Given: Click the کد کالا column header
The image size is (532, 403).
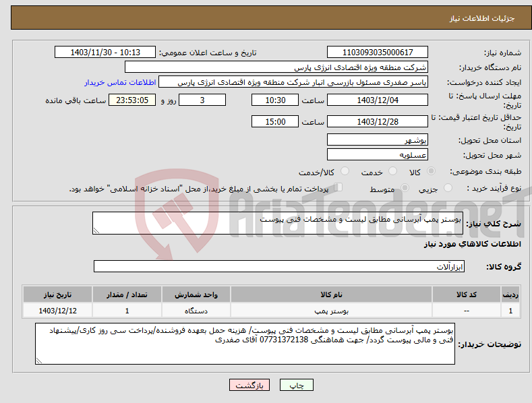Looking at the screenshot, I should click(x=467, y=294).
